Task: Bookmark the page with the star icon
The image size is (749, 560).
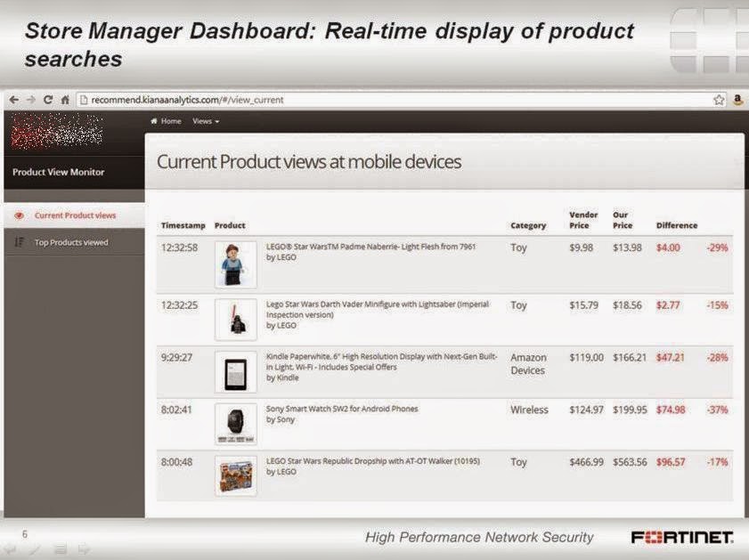Action: point(719,100)
